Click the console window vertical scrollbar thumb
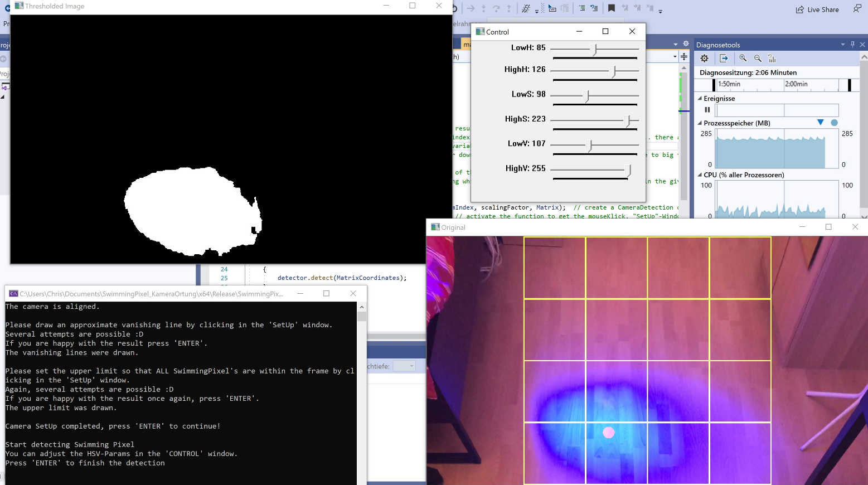 [362, 317]
